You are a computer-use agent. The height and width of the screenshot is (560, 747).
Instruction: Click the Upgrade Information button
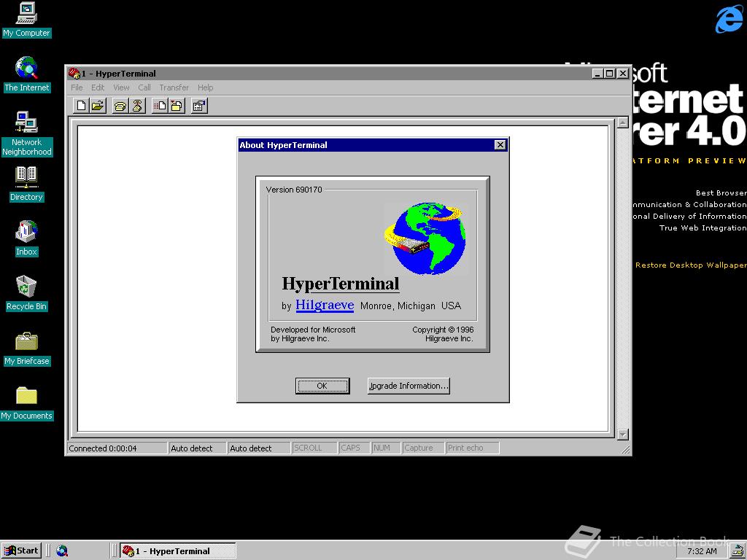click(409, 386)
